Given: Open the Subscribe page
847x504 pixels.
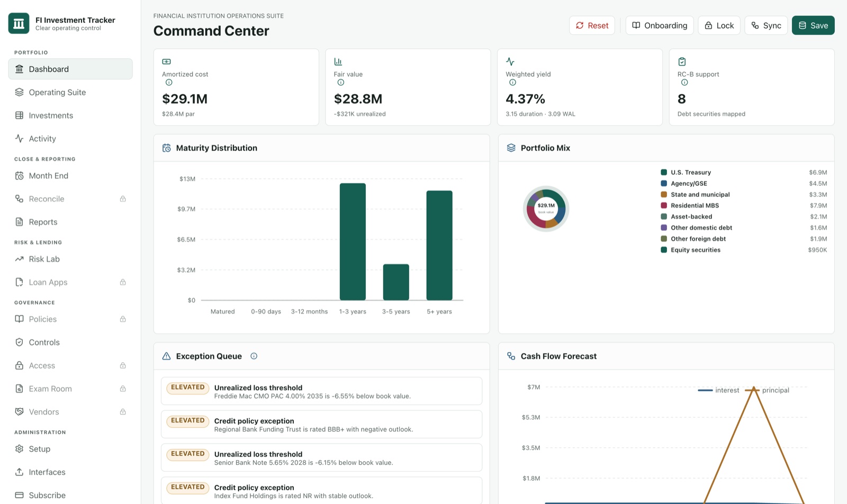Looking at the screenshot, I should tap(70, 496).
